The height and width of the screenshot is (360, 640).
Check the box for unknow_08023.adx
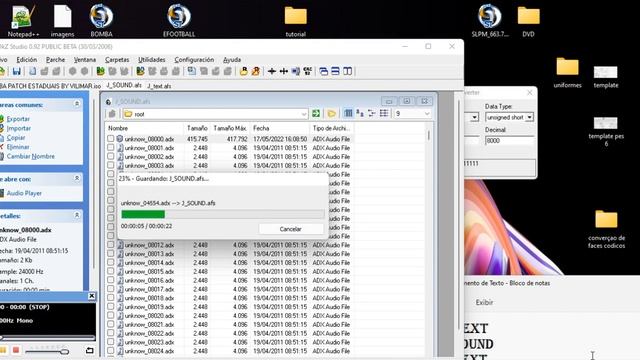111,342
